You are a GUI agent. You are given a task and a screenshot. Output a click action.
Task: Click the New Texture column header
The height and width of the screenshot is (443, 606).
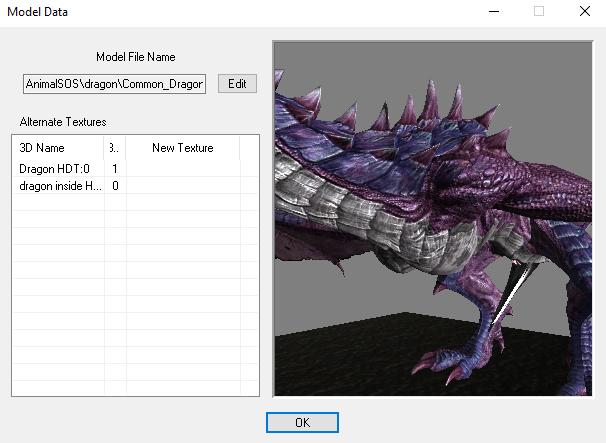182,148
